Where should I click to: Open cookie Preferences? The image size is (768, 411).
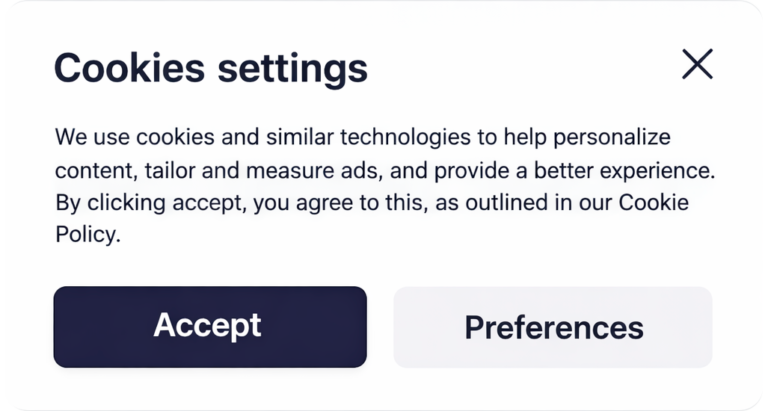coord(553,327)
